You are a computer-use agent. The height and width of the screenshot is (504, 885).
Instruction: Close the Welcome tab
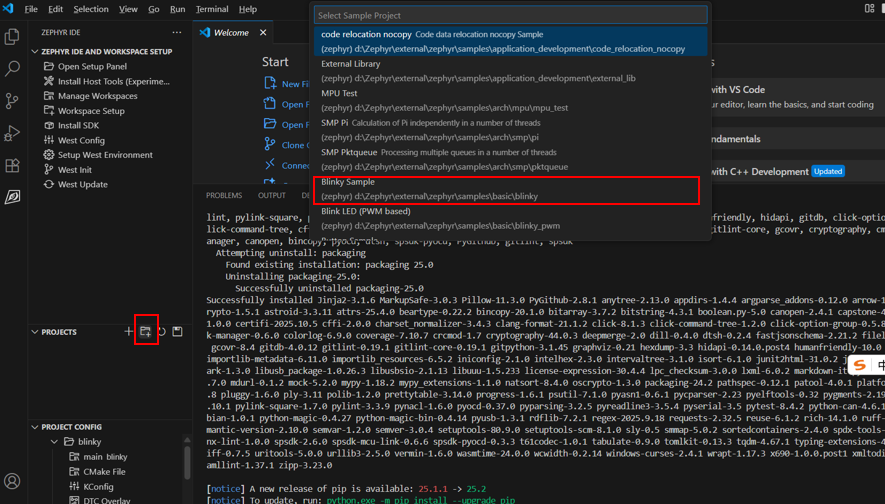[264, 33]
